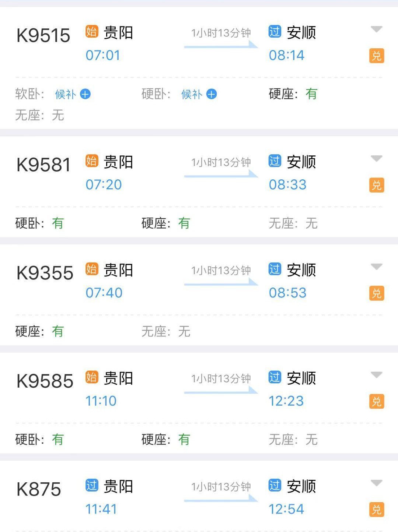Tap the plus icon beside 软卧 候补 on K9515
Screen dimensions: 398x532
click(x=85, y=94)
